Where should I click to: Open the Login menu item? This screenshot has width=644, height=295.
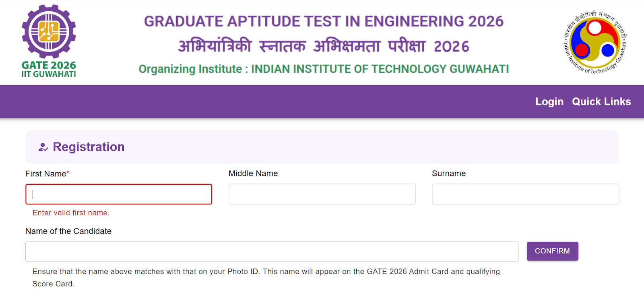(549, 102)
